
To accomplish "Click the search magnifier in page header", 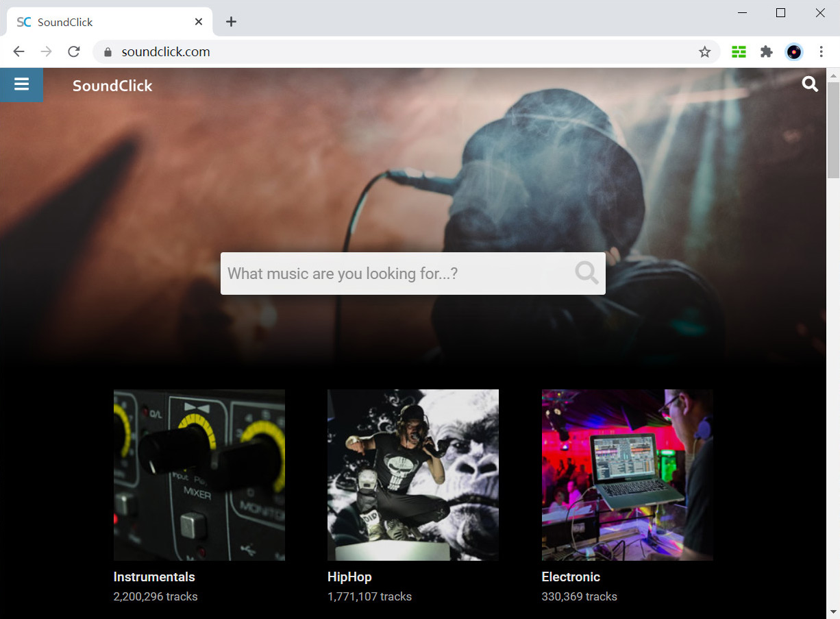I will 810,84.
